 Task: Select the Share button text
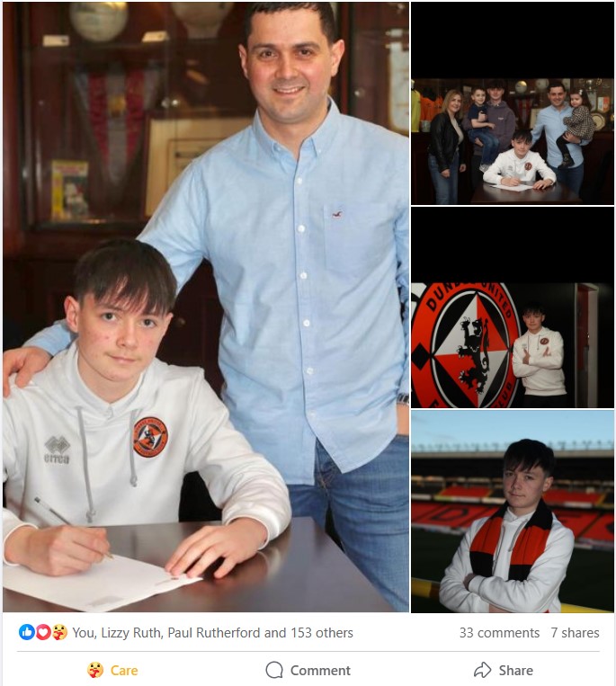(516, 670)
